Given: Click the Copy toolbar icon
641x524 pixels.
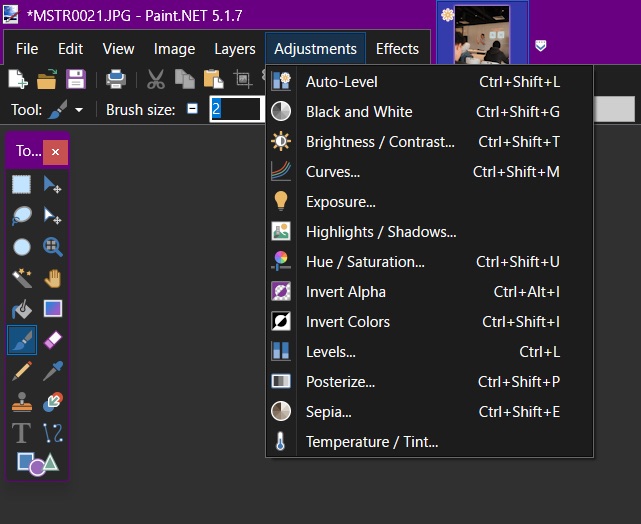Looking at the screenshot, I should [185, 79].
